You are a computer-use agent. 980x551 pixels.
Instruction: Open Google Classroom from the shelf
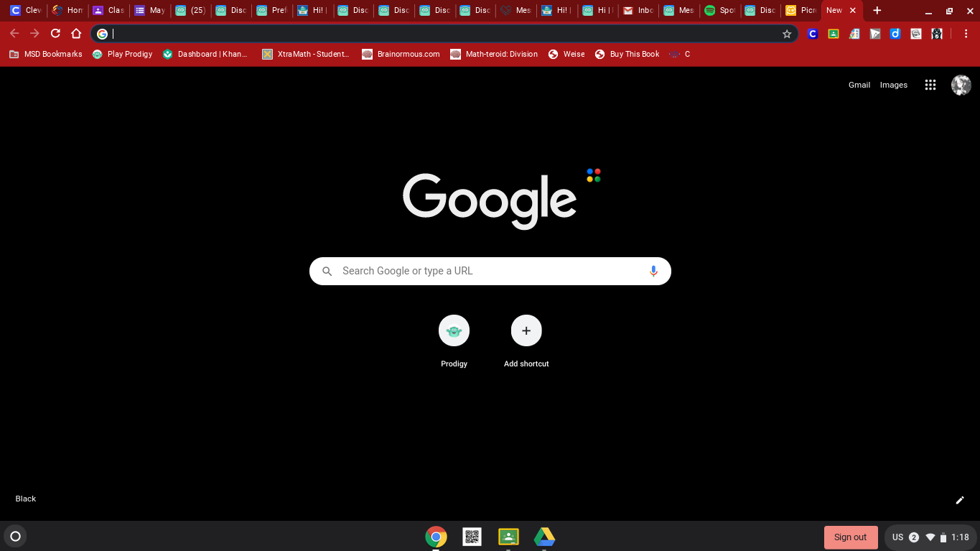click(x=508, y=537)
